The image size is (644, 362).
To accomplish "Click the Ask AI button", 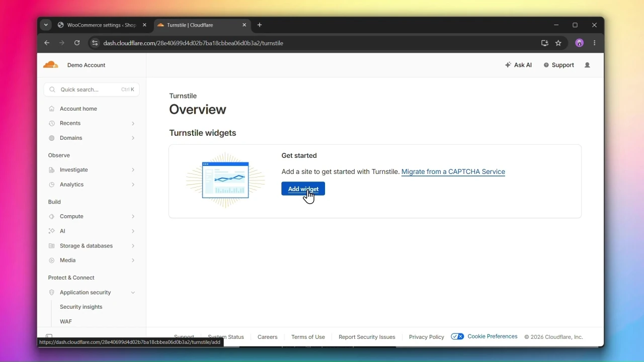I will click(x=518, y=65).
